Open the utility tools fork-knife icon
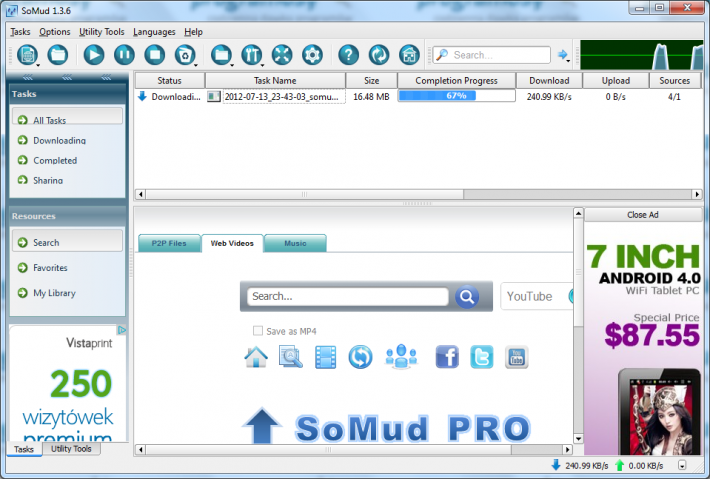Viewport: 710px width, 479px height. [251, 55]
